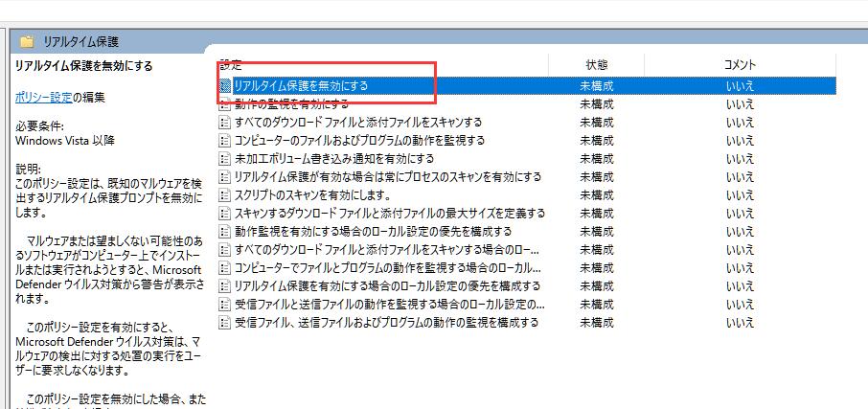868x409 pixels.
Task: Click いいえ comment of すべてのダウンロードファイルと添付ファイルをスキャンする
Action: pos(741,123)
